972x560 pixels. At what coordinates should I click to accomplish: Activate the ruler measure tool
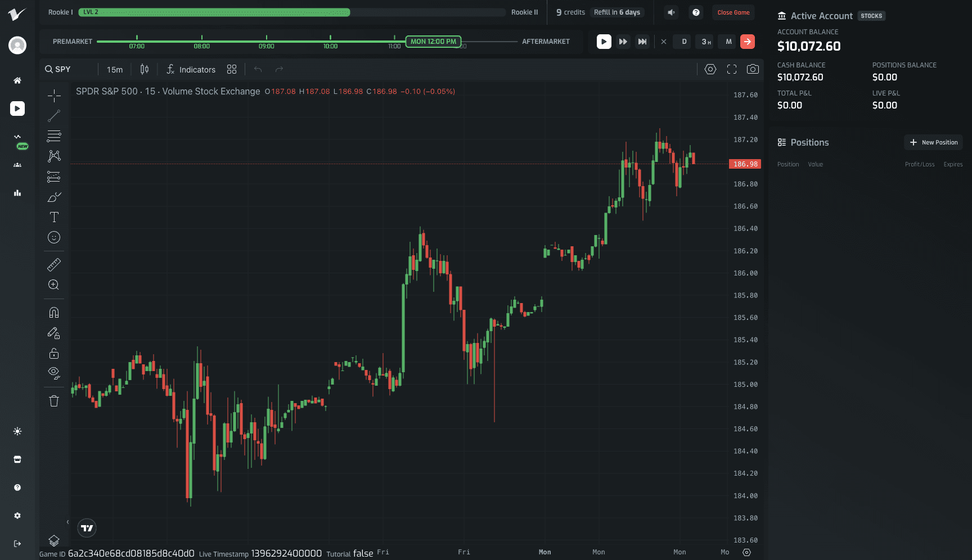click(x=54, y=264)
